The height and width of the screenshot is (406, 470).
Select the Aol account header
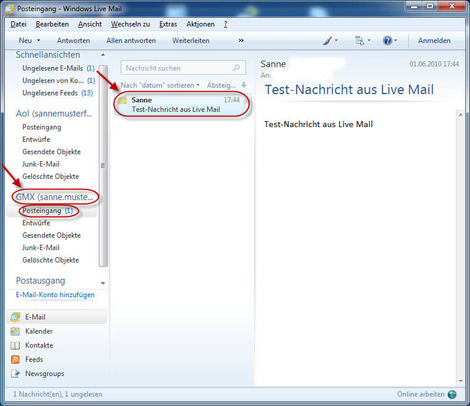(x=54, y=114)
